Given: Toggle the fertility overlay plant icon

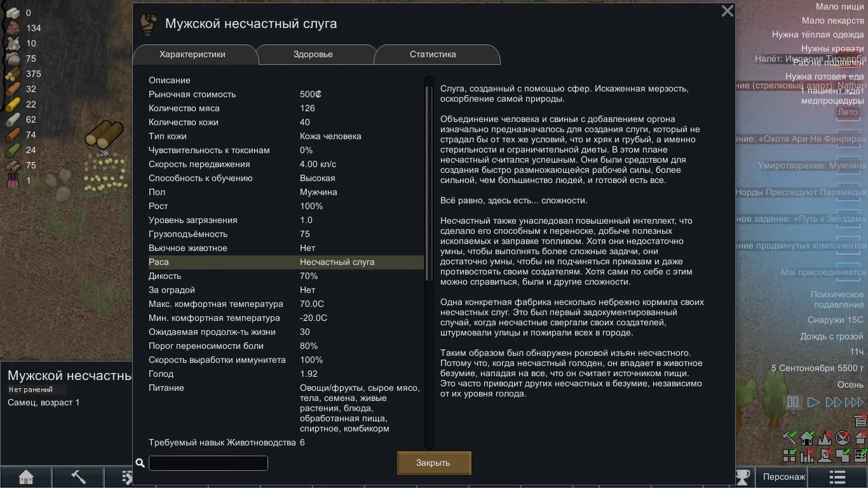Looking at the screenshot, I should pos(825,437).
